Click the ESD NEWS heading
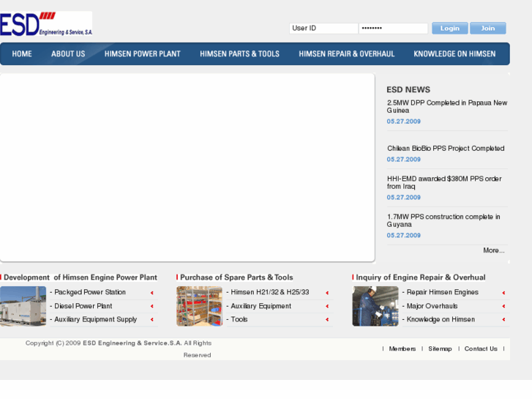Screen dimensions: 532x399 pos(408,89)
